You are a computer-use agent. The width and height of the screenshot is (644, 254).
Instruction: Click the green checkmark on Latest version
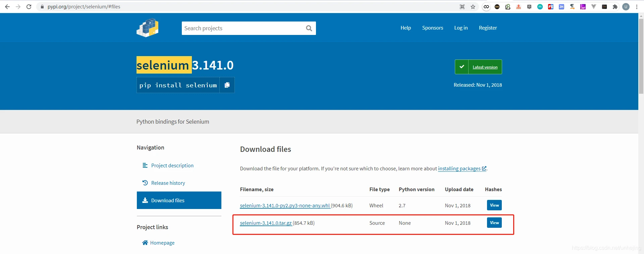point(462,67)
